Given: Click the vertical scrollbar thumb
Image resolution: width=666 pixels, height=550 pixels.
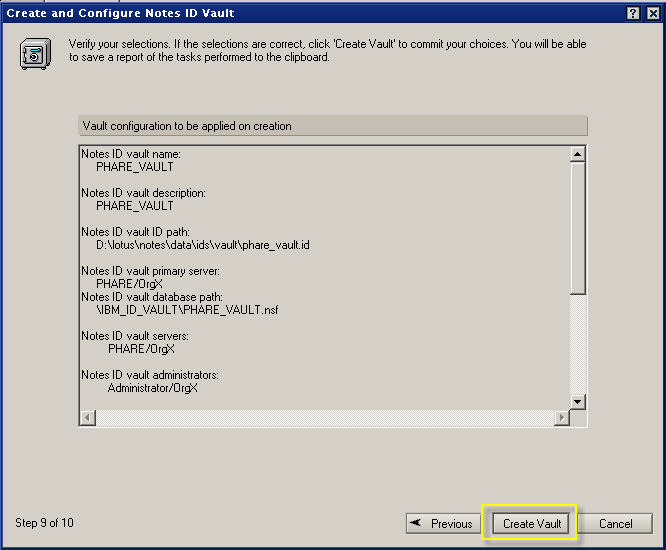Looking at the screenshot, I should (577, 228).
